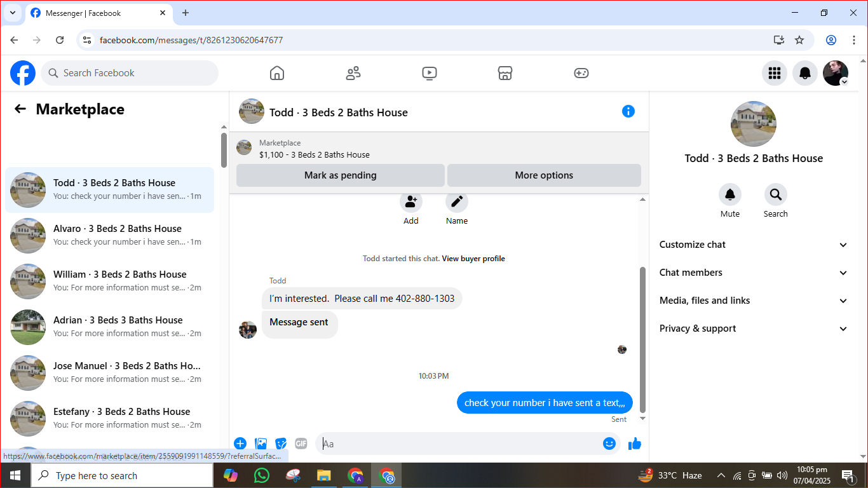Viewport: 868px width, 488px height.
Task: Install app icon in address bar
Action: [779, 40]
